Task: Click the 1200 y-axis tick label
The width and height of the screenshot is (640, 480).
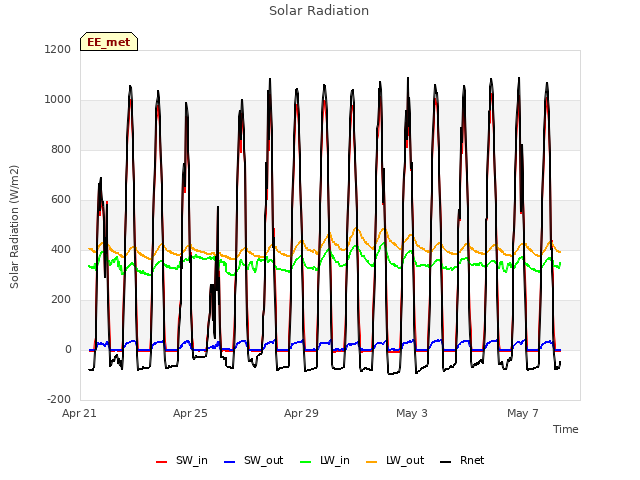Action: [58, 49]
